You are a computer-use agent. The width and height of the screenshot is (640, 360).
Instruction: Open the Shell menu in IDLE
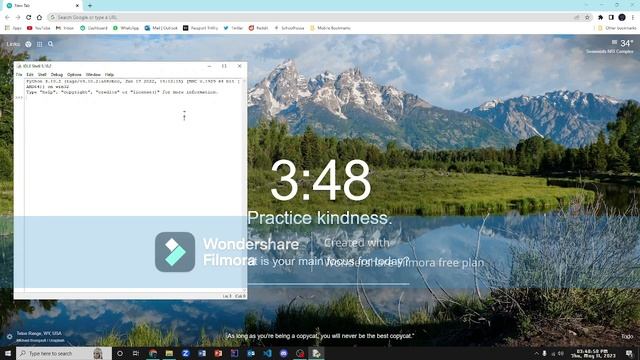coord(42,75)
